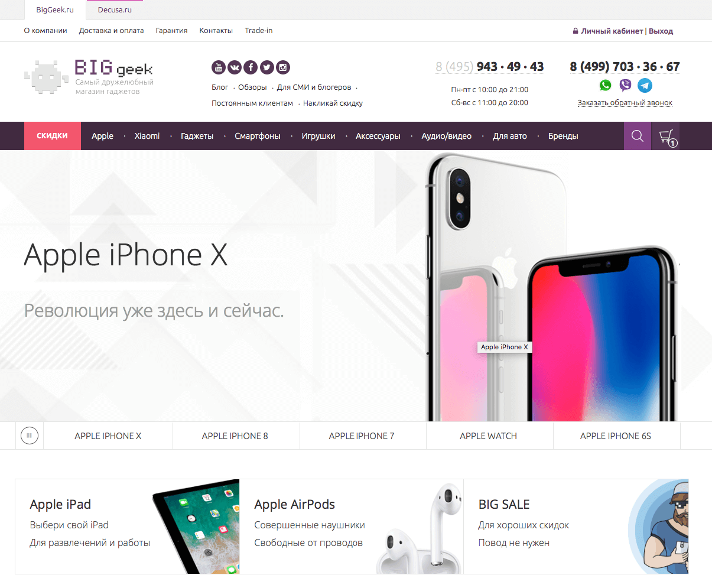Open the shopping cart icon

(666, 136)
